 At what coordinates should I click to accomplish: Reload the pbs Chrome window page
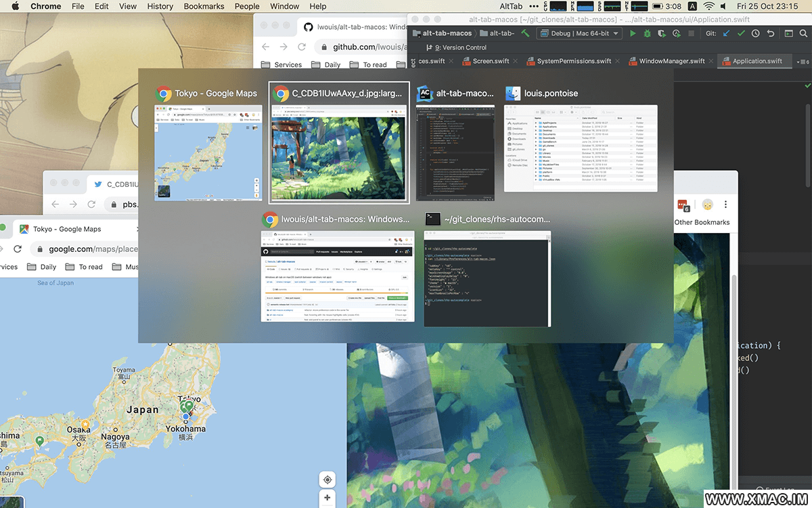[x=91, y=204]
